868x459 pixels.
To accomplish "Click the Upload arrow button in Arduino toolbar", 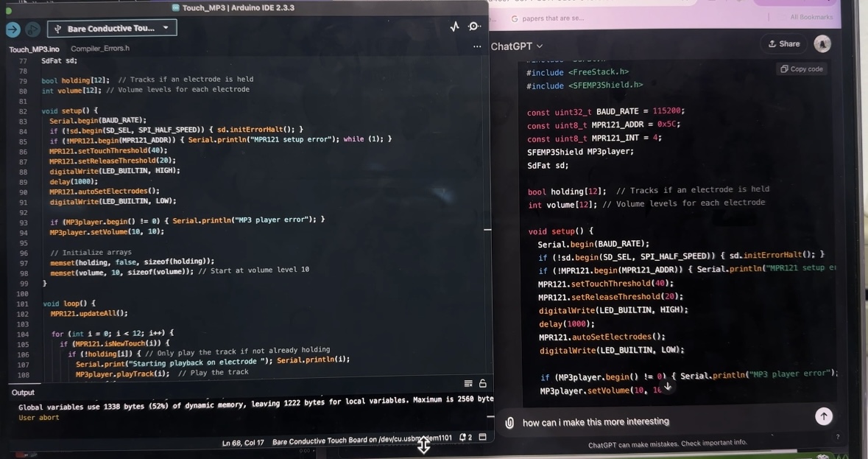I will (x=13, y=29).
